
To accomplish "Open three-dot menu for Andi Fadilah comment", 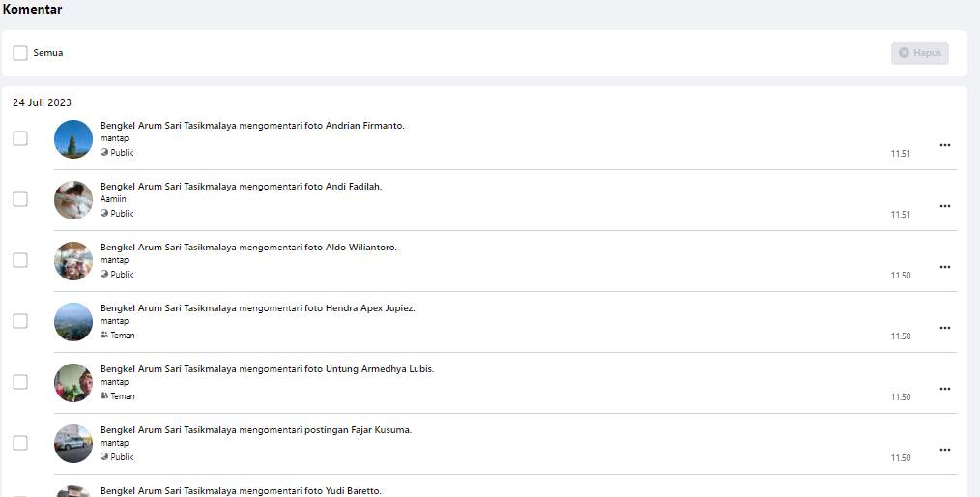I will (x=944, y=206).
